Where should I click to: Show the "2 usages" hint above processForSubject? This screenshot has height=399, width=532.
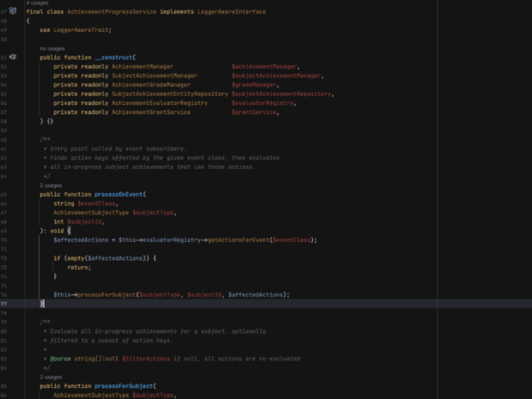[x=51, y=377]
